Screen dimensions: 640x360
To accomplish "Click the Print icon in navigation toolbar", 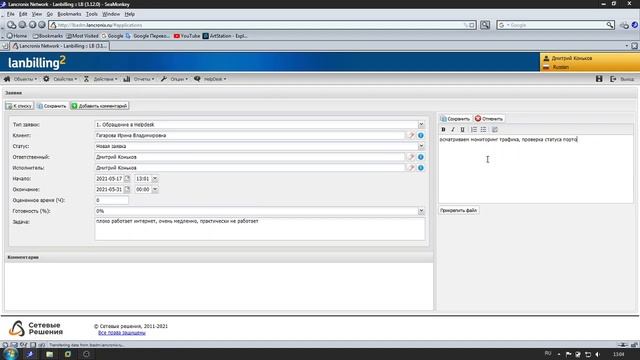I will tap(624, 25).
